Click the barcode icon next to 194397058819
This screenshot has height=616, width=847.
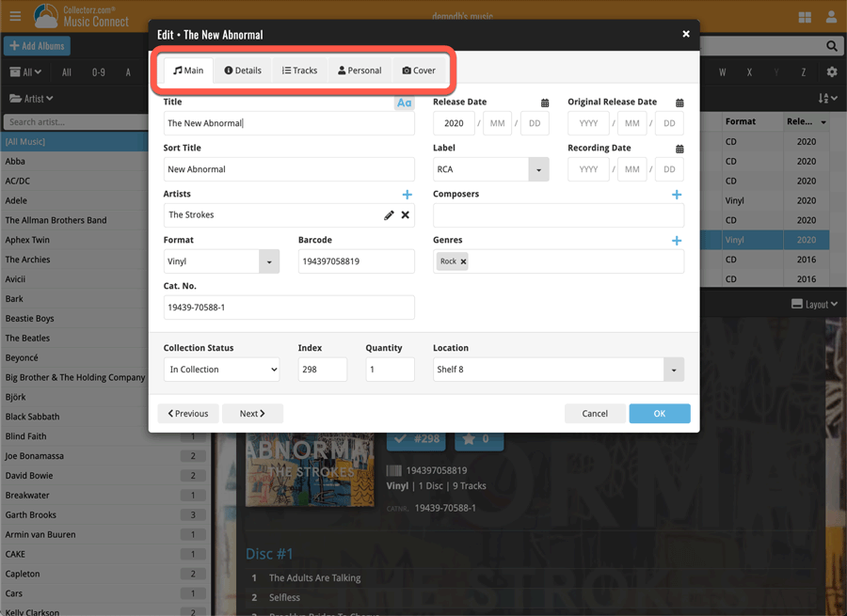click(x=393, y=471)
